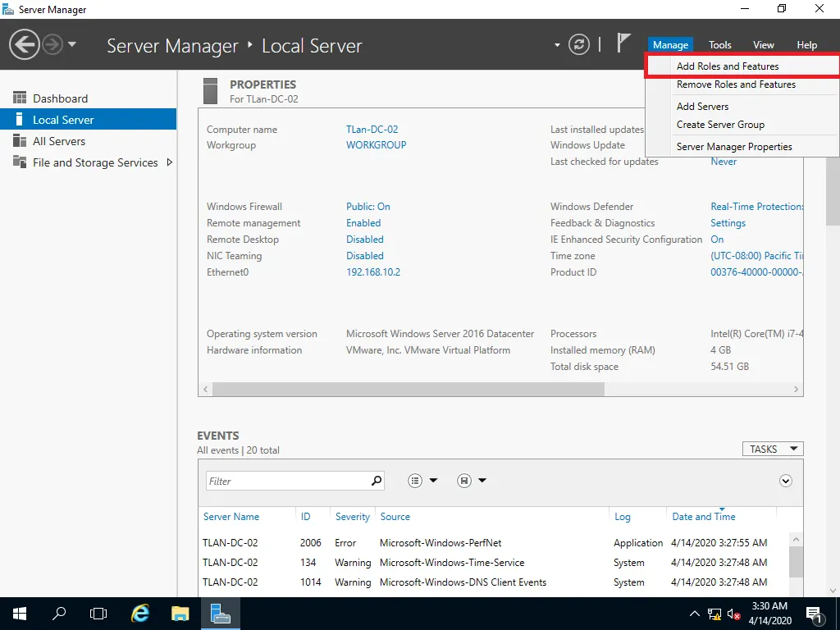Click the Remote Desktop Disabled link
Viewport: 840px width, 630px height.
click(x=365, y=240)
